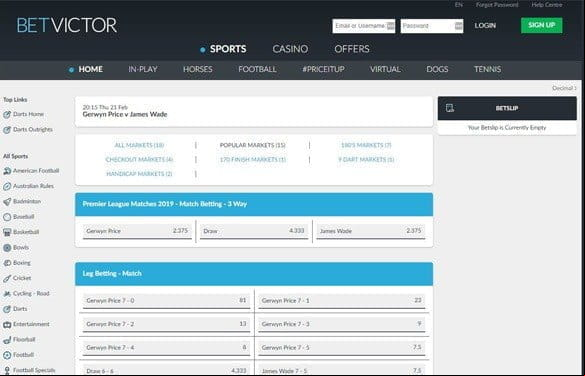Screen dimensions: 585x376
Task: Open the VIRTUAL nav tab
Action: [x=385, y=69]
